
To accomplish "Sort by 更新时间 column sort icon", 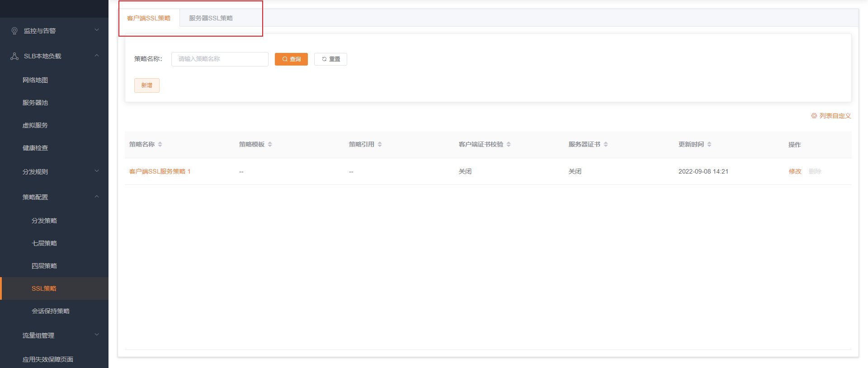I will point(709,144).
